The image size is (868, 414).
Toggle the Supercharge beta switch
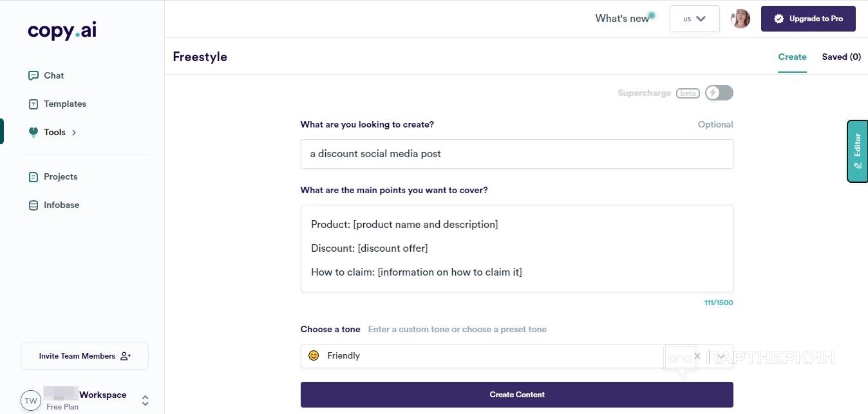719,93
